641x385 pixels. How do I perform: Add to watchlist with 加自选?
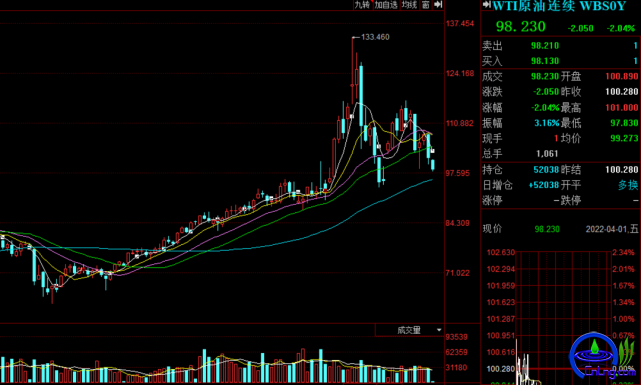[386, 4]
